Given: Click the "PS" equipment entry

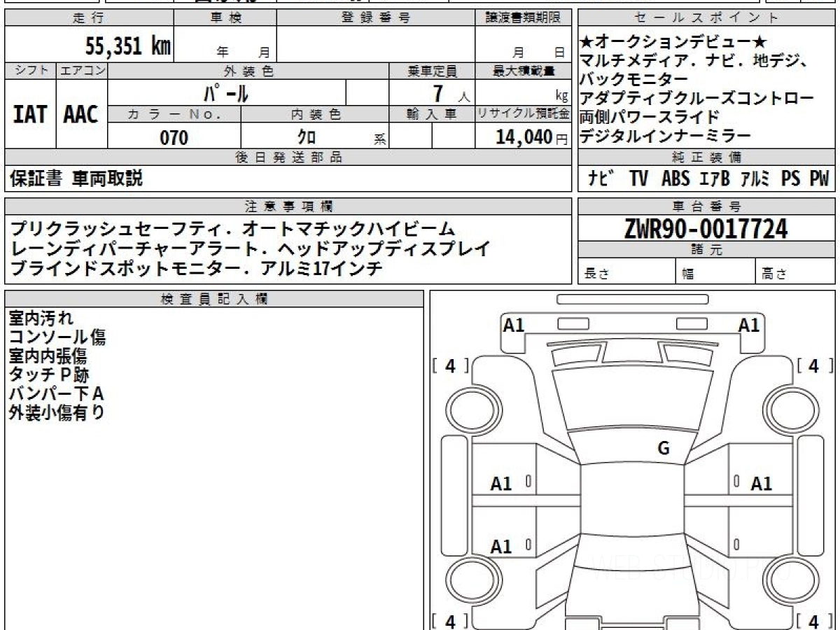Looking at the screenshot, I should [x=791, y=179].
